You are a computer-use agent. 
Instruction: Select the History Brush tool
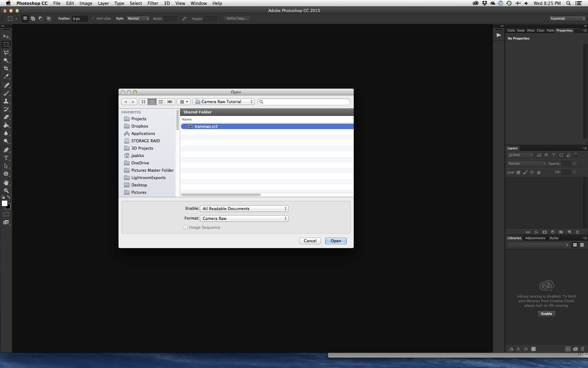point(6,109)
